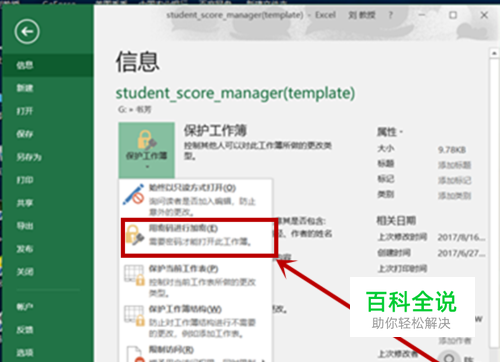Choose 保存 in the sidebar
Screen dimensions: 500x362
click(x=48, y=134)
